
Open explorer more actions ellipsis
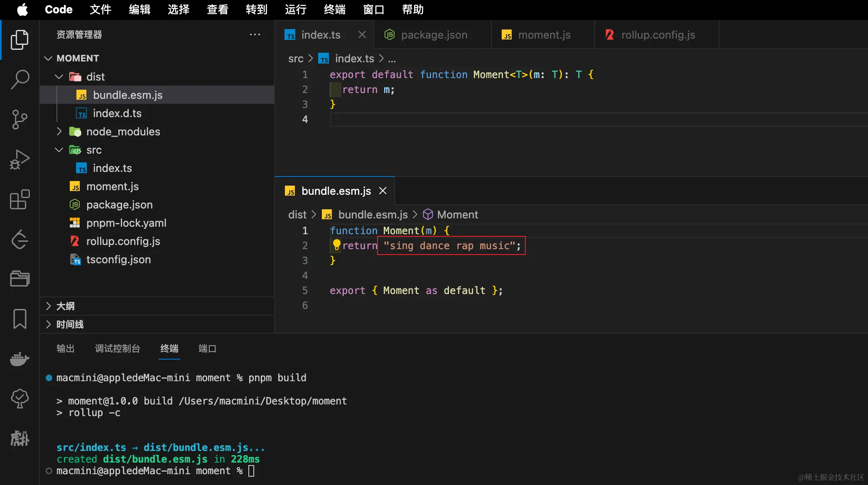tap(255, 35)
